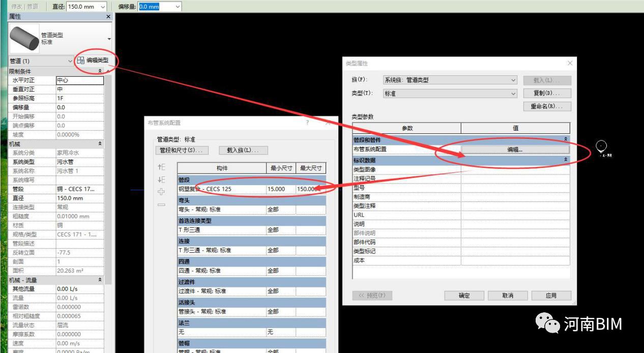644x353 pixels.
Task: Click the 成本 parameter row
Action: click(x=461, y=260)
